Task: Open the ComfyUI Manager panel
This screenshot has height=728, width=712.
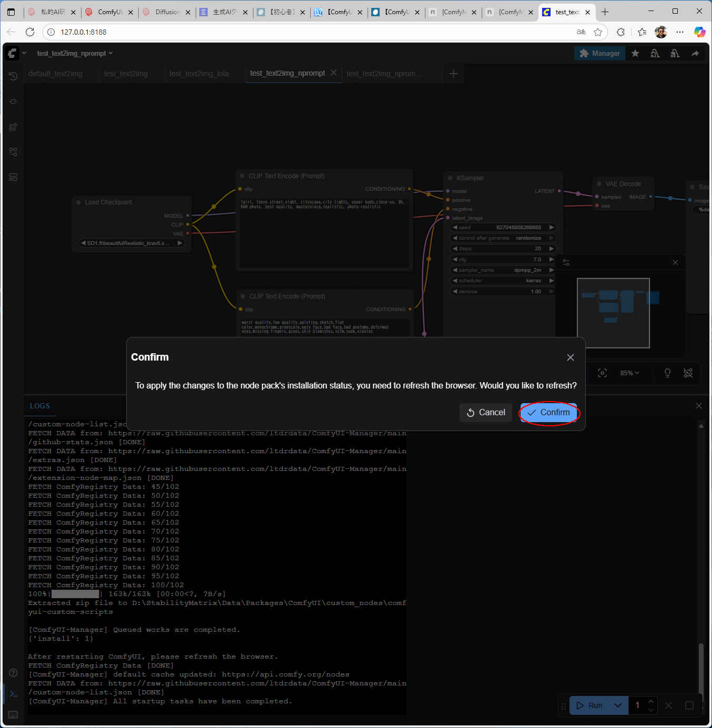Action: [599, 53]
